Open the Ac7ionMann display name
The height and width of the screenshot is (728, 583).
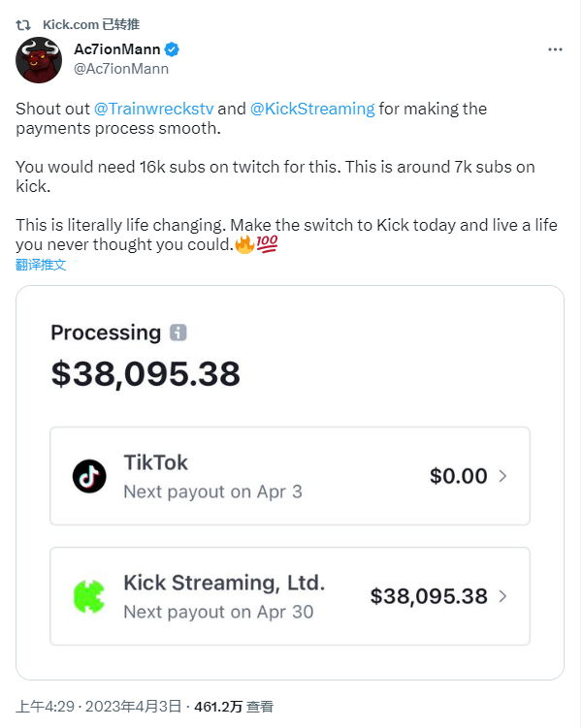[x=115, y=49]
